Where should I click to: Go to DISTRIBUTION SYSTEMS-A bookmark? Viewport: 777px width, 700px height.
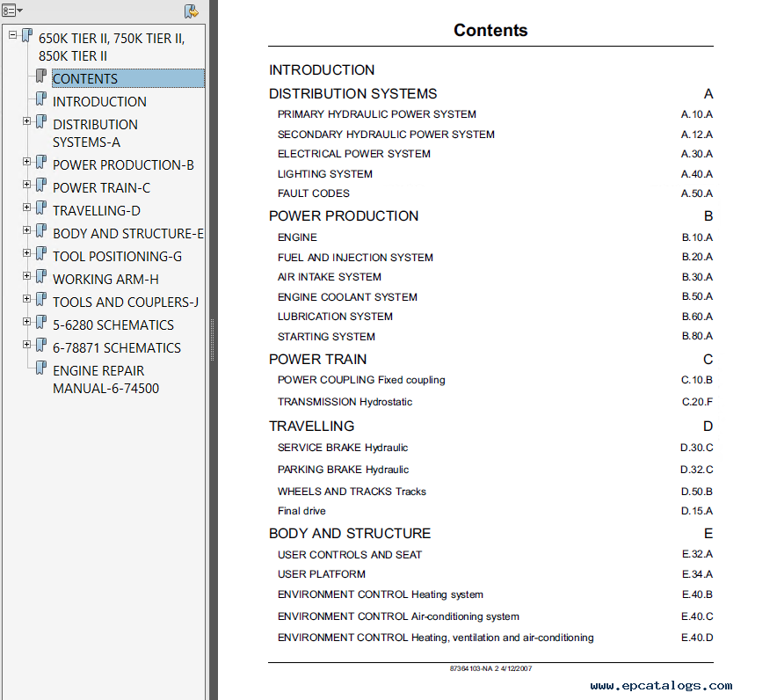point(95,134)
